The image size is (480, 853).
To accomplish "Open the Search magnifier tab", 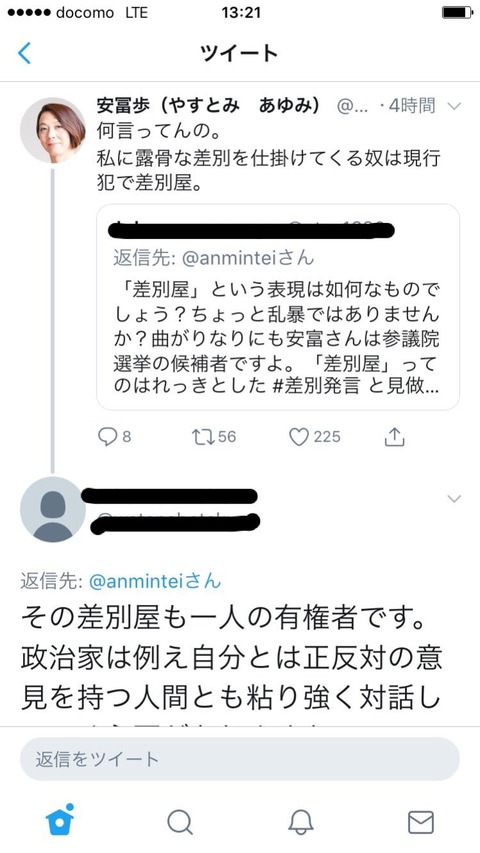I will (180, 822).
